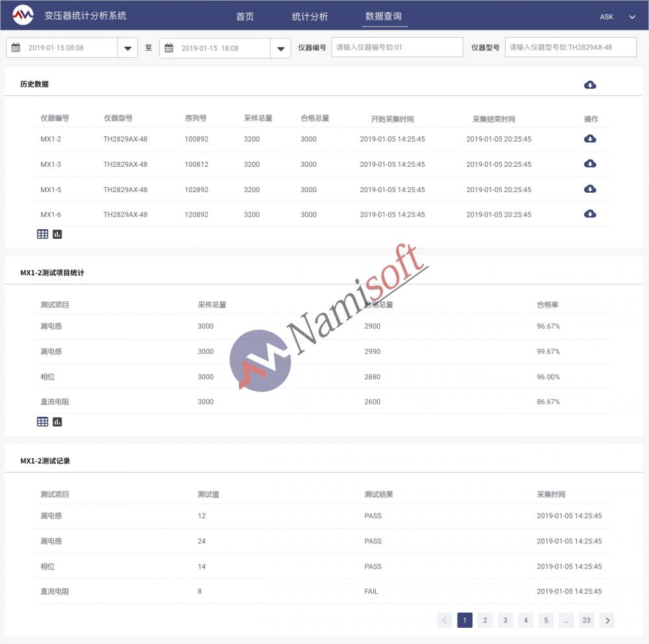Click the download icon in MX1-5 row

coord(590,189)
